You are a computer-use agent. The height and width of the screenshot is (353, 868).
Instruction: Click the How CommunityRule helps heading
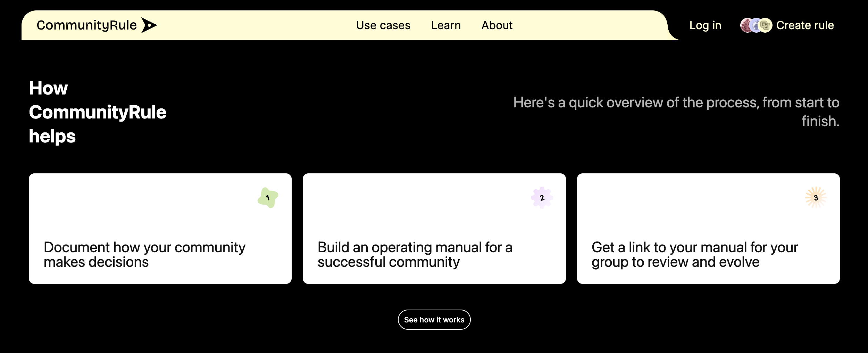pos(98,112)
